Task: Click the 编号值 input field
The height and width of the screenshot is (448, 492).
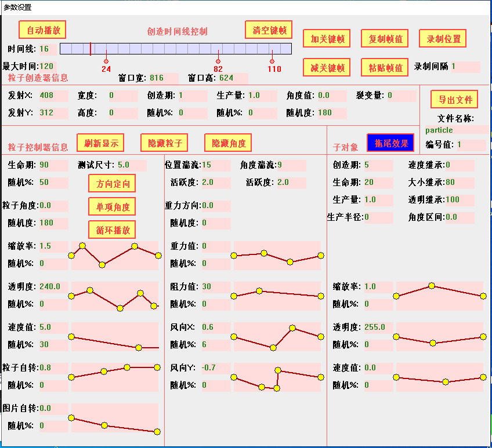Action: [x=471, y=145]
